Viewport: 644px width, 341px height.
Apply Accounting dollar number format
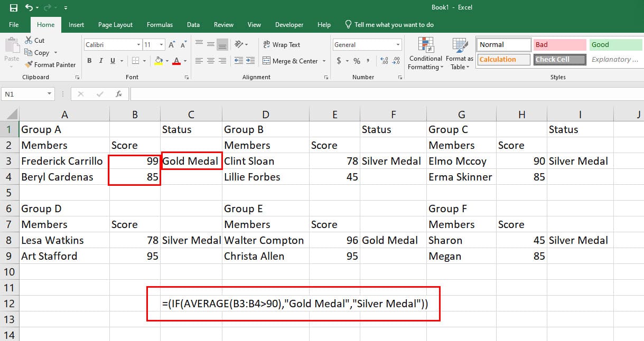[x=339, y=61]
